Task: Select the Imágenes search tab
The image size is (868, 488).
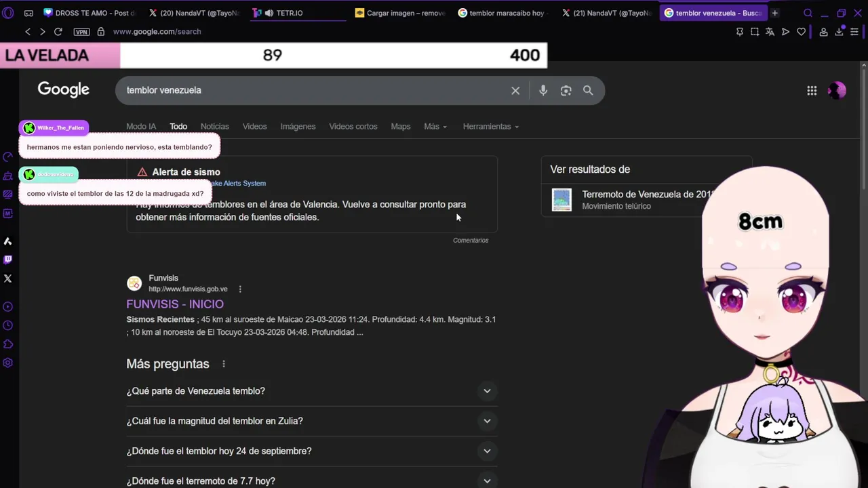Action: point(298,127)
